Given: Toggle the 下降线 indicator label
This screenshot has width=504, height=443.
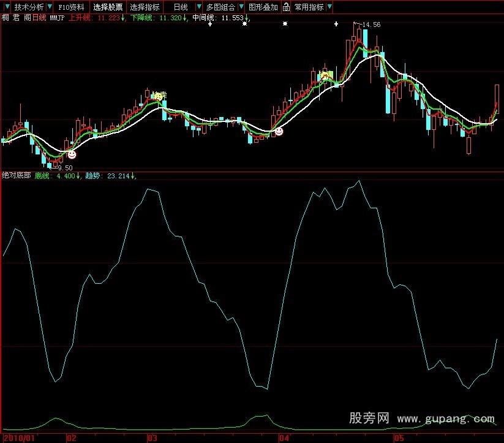Looking at the screenshot, I should point(140,19).
